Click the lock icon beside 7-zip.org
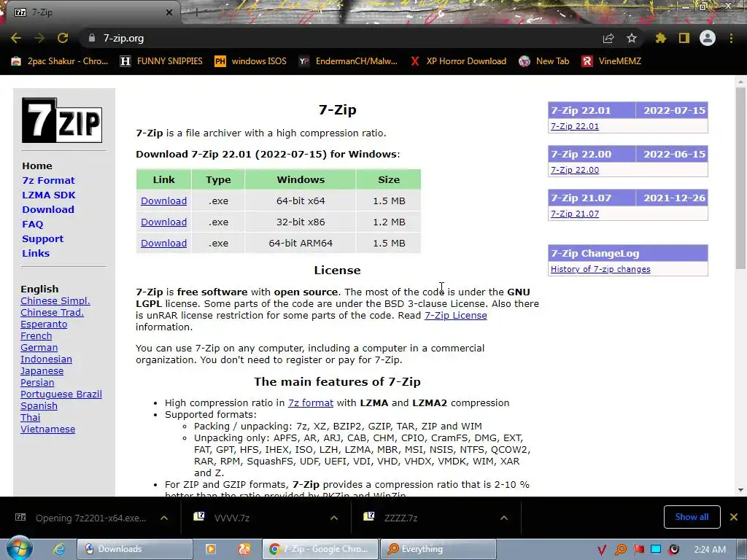 pyautogui.click(x=91, y=38)
